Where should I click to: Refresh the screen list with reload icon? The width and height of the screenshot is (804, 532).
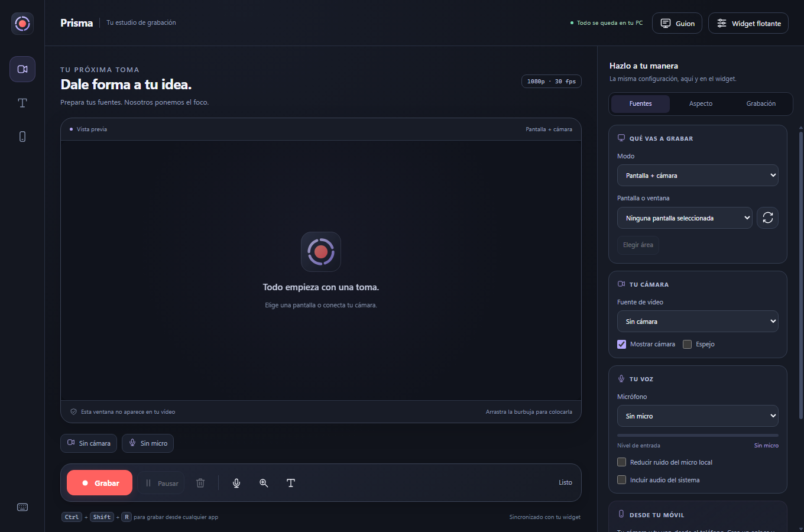768,218
